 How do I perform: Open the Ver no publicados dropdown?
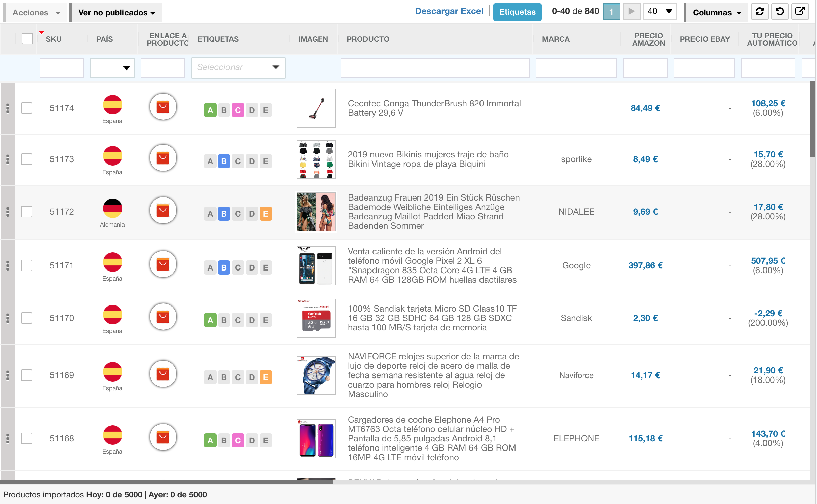click(116, 13)
